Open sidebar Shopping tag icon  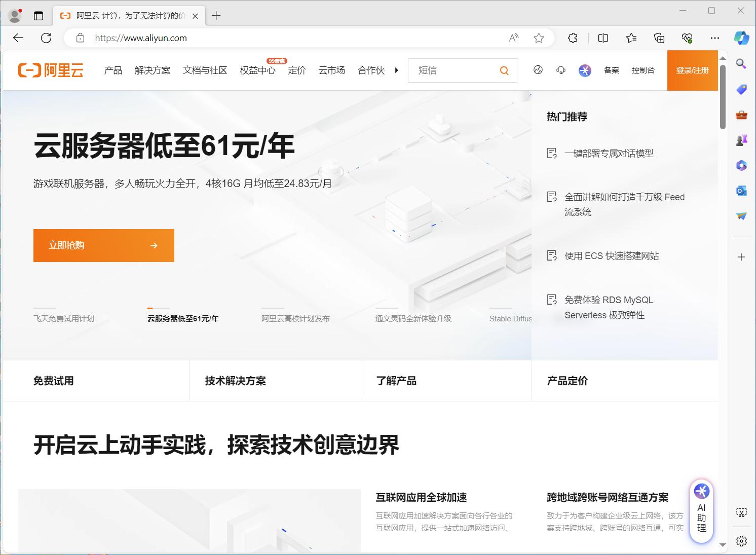pos(741,89)
